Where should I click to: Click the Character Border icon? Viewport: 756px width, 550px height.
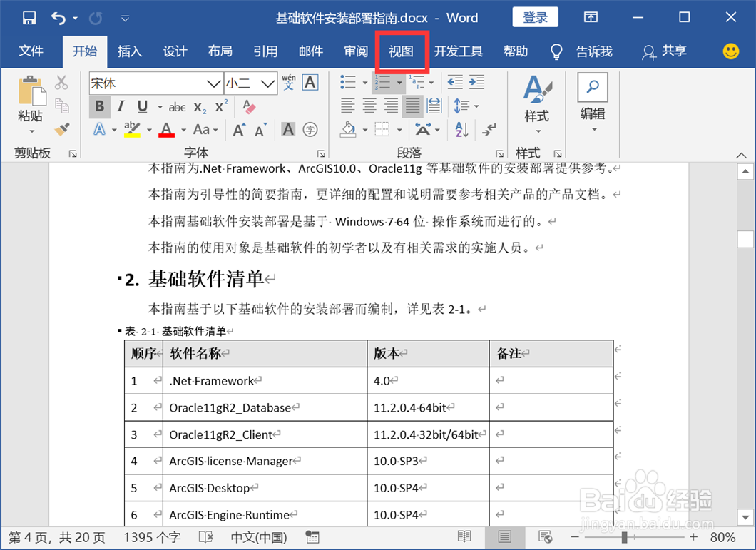tap(310, 82)
